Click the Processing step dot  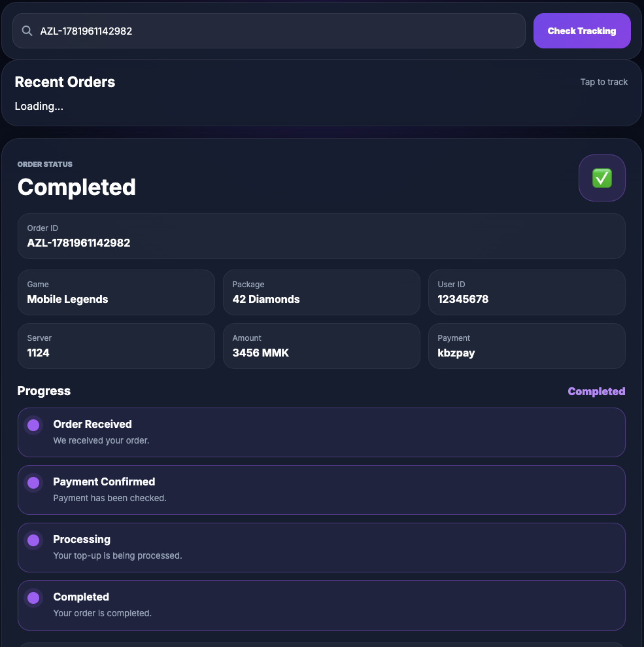tap(33, 540)
